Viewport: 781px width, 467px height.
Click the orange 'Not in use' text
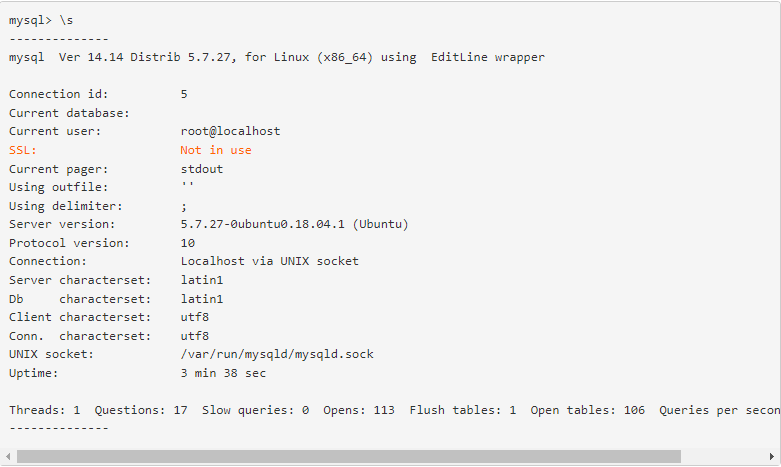tap(216, 150)
